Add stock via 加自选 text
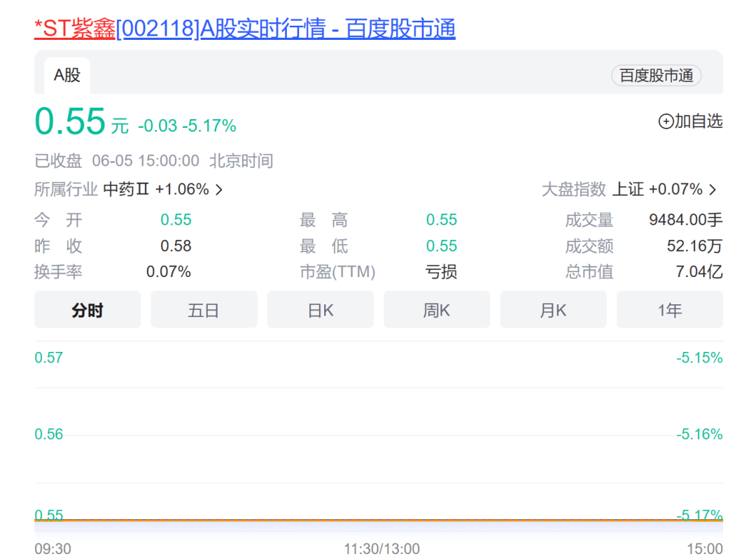 point(699,122)
